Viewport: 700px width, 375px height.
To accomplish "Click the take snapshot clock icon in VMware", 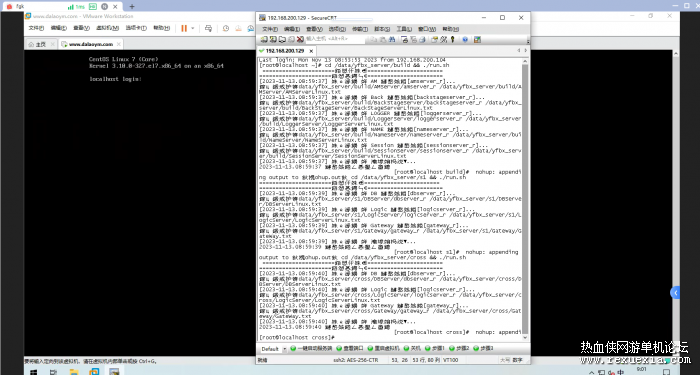I will coord(226,28).
